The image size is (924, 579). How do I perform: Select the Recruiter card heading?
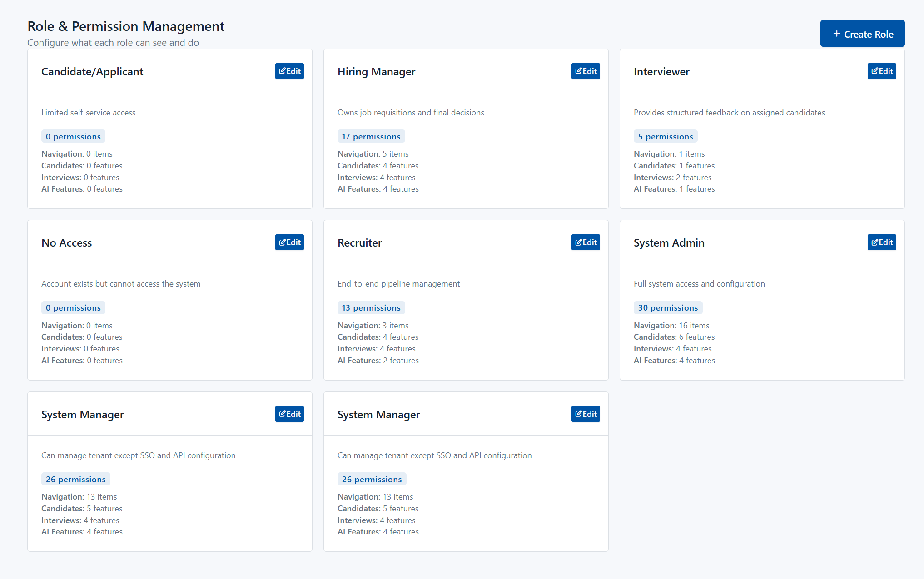point(359,243)
